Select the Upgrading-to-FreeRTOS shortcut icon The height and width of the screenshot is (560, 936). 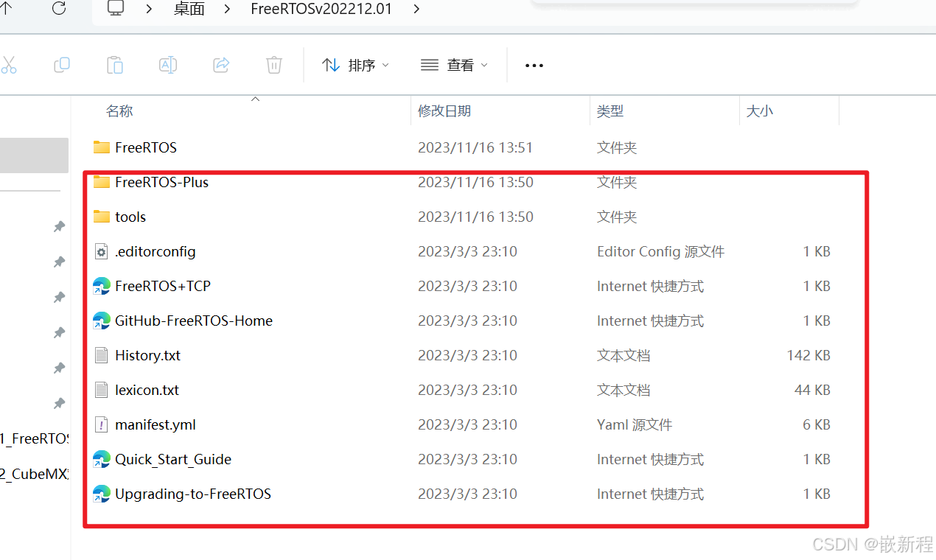(x=102, y=494)
